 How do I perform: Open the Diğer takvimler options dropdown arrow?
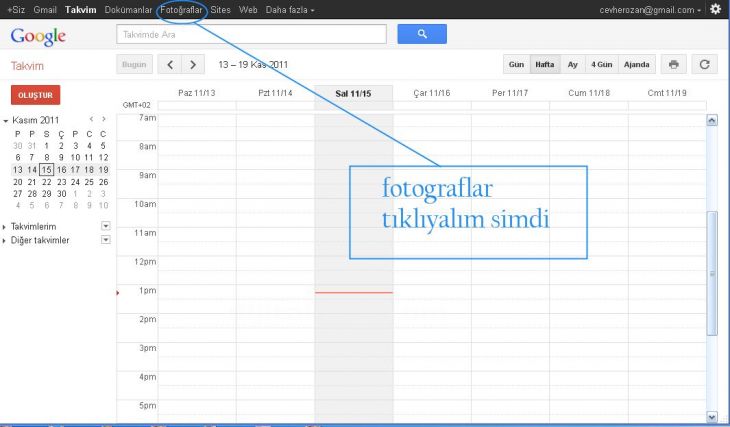click(x=106, y=240)
